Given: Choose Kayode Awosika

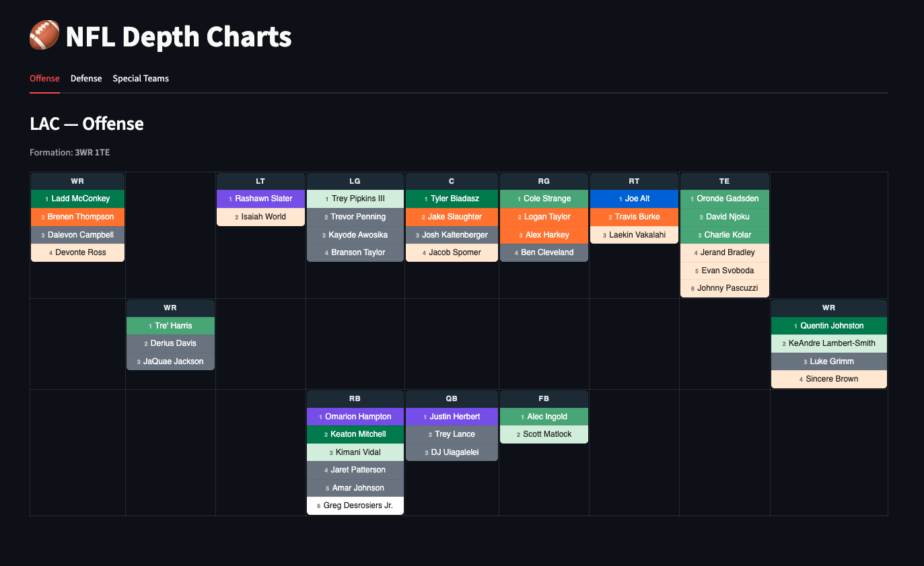Looking at the screenshot, I should tap(355, 235).
